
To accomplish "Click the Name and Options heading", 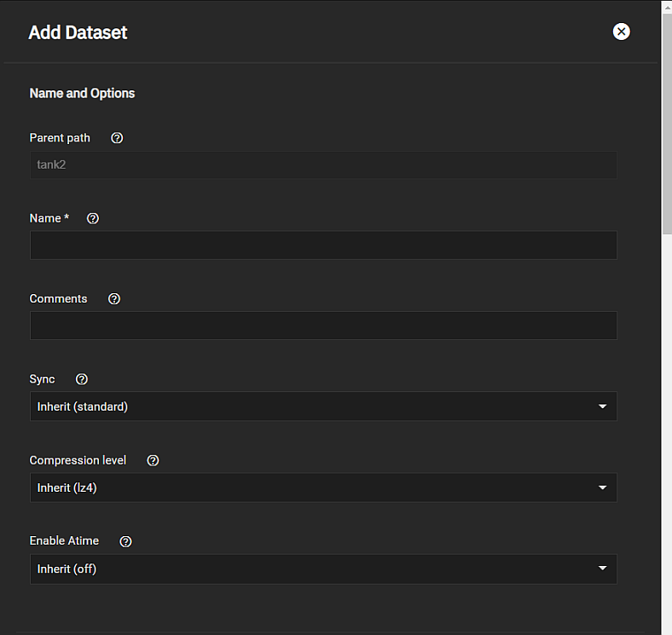I will point(82,93).
